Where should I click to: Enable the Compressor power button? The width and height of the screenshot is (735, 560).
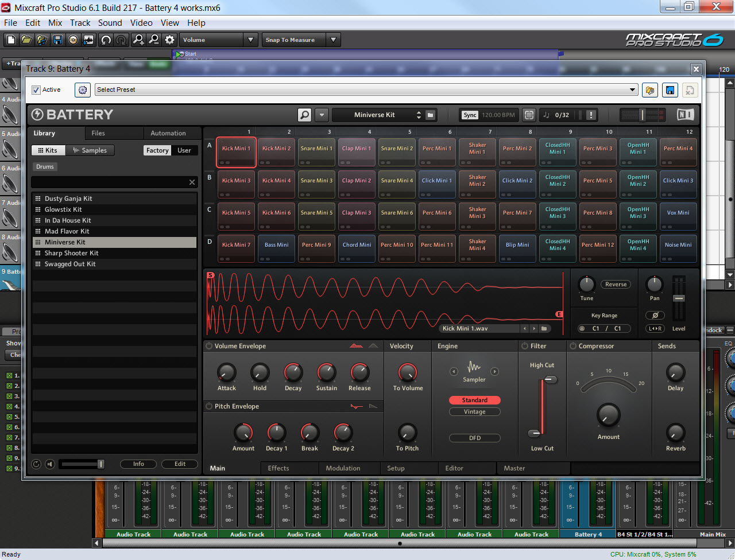[x=572, y=346]
